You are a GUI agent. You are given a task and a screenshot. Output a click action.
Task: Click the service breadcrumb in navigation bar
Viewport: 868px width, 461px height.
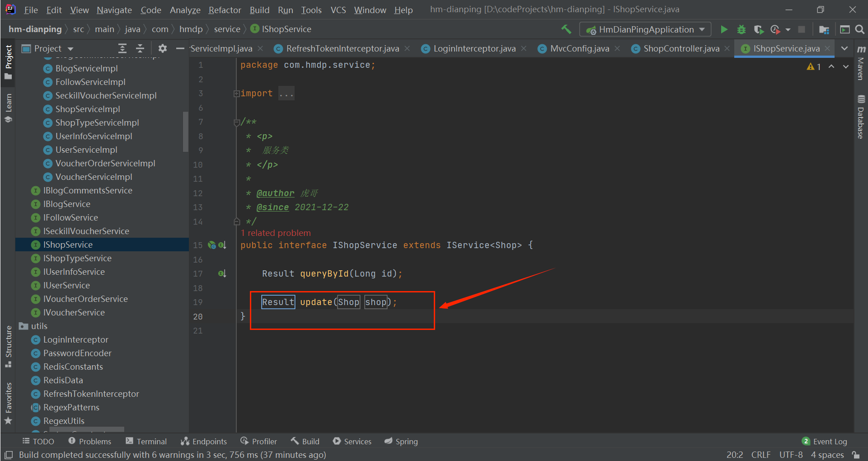227,29
